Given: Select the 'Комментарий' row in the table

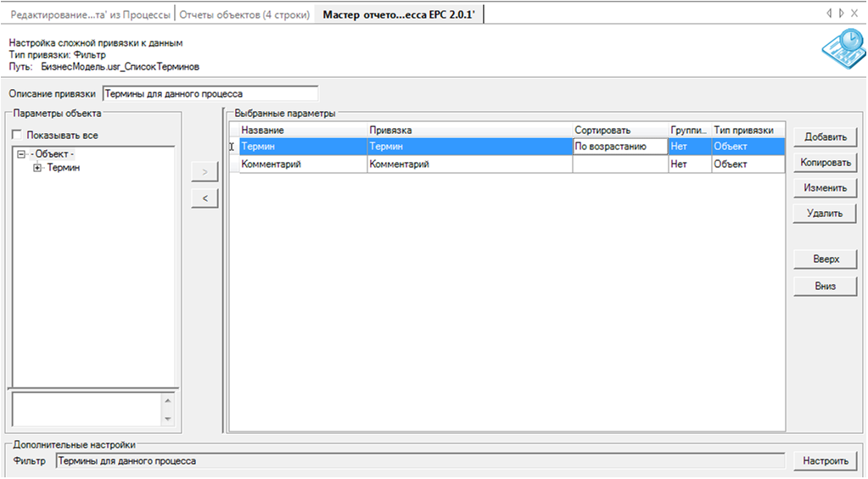Looking at the screenshot, I should (x=303, y=164).
